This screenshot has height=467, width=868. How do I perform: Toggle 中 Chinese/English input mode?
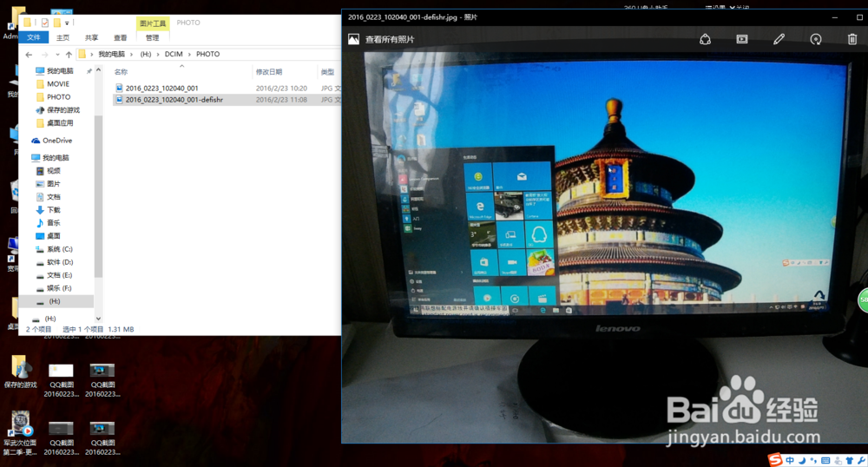pos(790,460)
